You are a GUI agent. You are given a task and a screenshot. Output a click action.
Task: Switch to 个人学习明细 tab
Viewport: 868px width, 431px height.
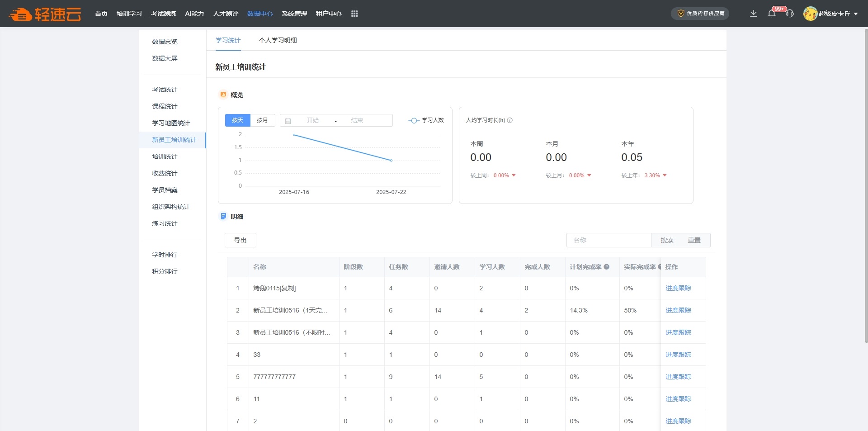click(278, 40)
